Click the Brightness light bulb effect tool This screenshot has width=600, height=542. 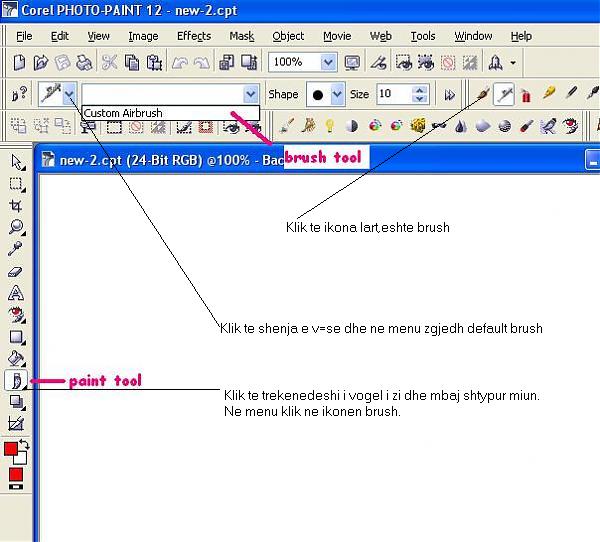click(x=329, y=126)
